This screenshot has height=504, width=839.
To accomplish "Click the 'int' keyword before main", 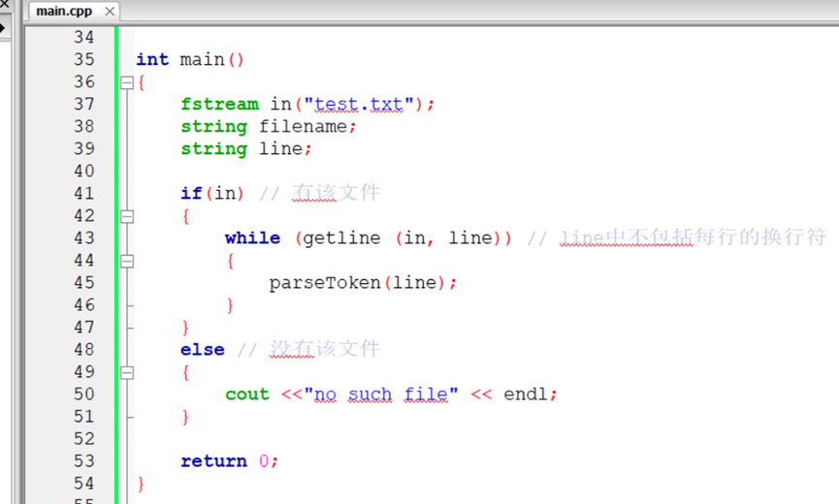I will [x=152, y=59].
